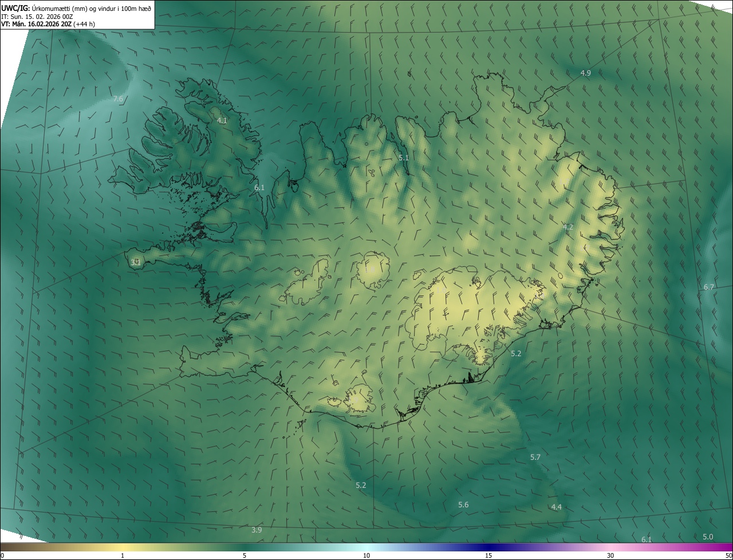Click the 50 tick on color scale
Viewport: 733px width, 560px height.
(x=728, y=556)
